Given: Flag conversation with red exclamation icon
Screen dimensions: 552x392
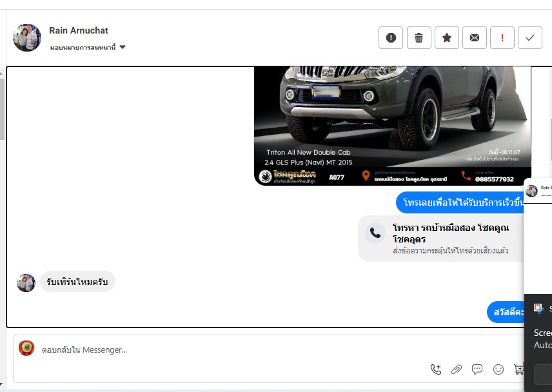Looking at the screenshot, I should click(502, 37).
